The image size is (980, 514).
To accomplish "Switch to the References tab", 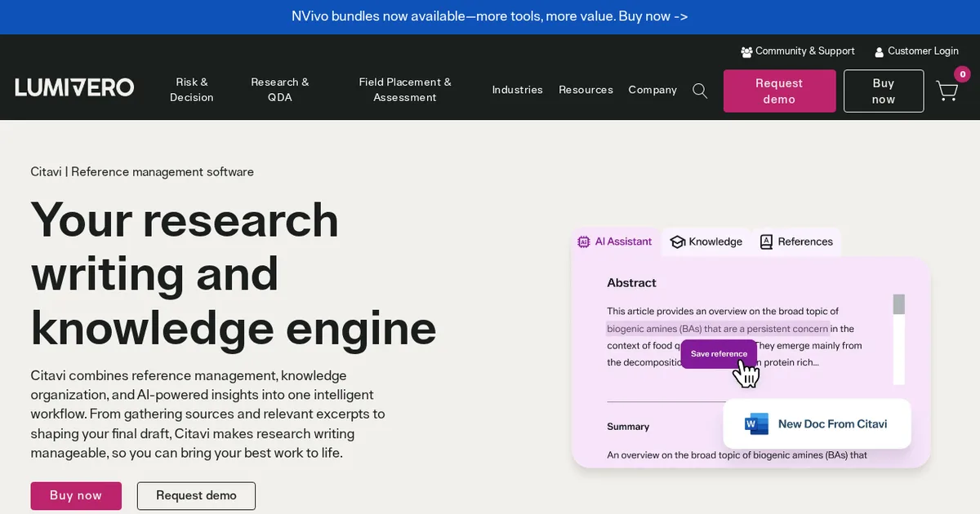I will 796,241.
